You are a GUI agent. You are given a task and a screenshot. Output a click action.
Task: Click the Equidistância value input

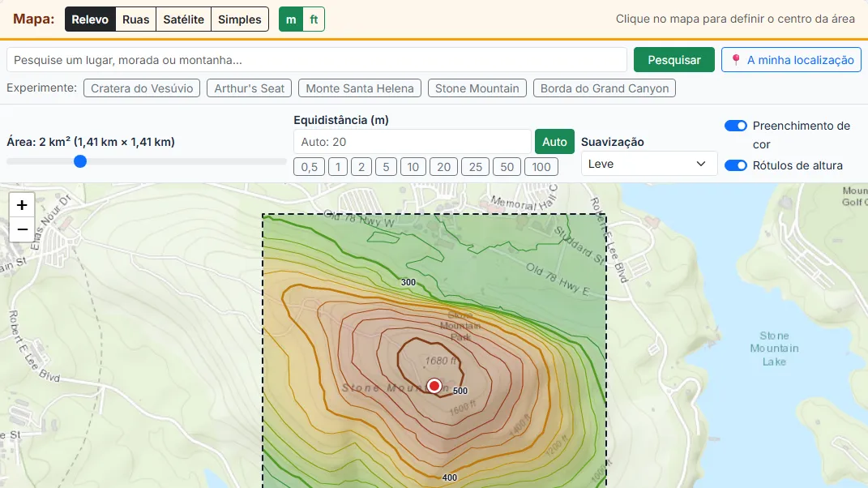pyautogui.click(x=413, y=142)
